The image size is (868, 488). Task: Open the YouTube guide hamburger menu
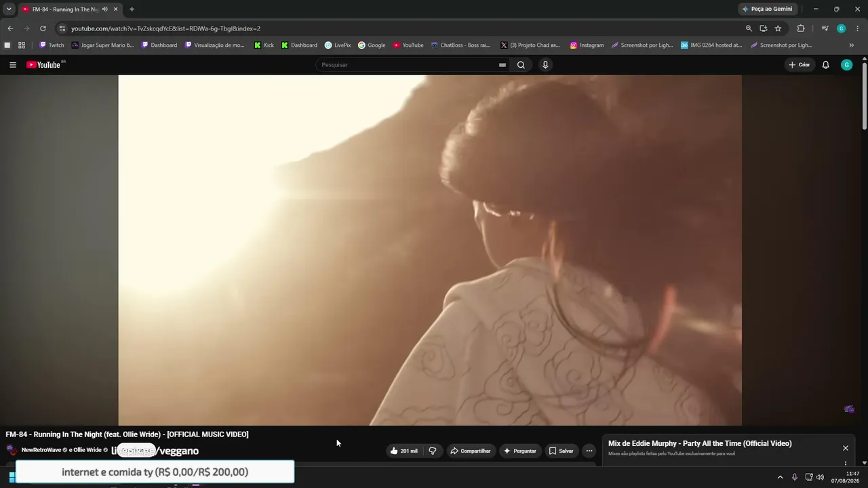point(13,65)
